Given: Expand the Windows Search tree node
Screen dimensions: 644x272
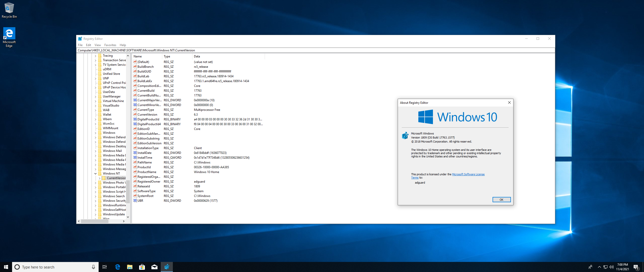Looking at the screenshot, I should pyautogui.click(x=96, y=196).
